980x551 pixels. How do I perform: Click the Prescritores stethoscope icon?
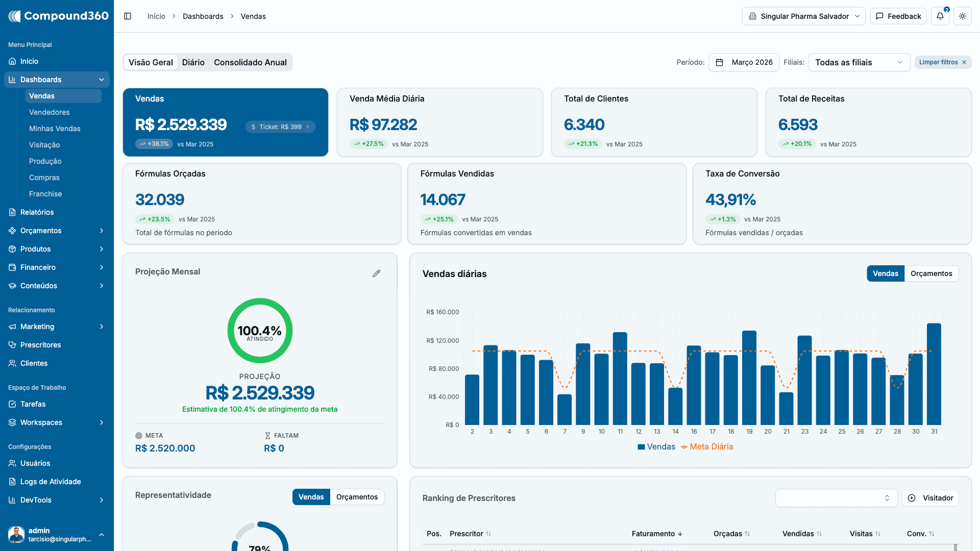pyautogui.click(x=12, y=345)
